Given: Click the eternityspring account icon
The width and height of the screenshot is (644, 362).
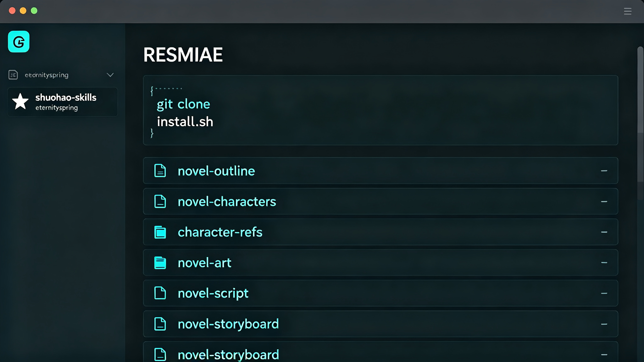Looking at the screenshot, I should click(13, 75).
